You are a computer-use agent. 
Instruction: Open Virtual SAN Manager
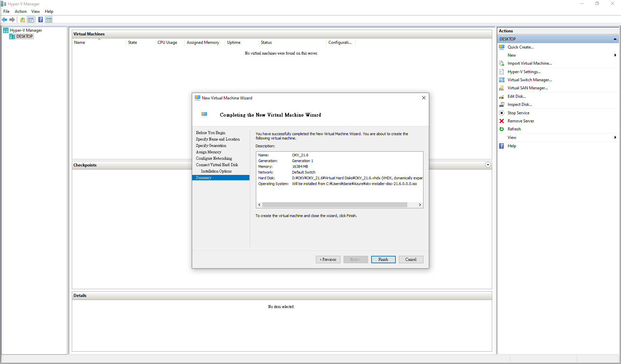click(528, 88)
